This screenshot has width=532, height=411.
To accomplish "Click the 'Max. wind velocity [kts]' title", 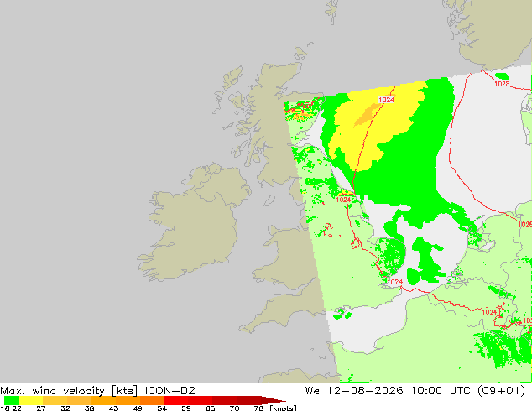I will pyautogui.click(x=69, y=391).
